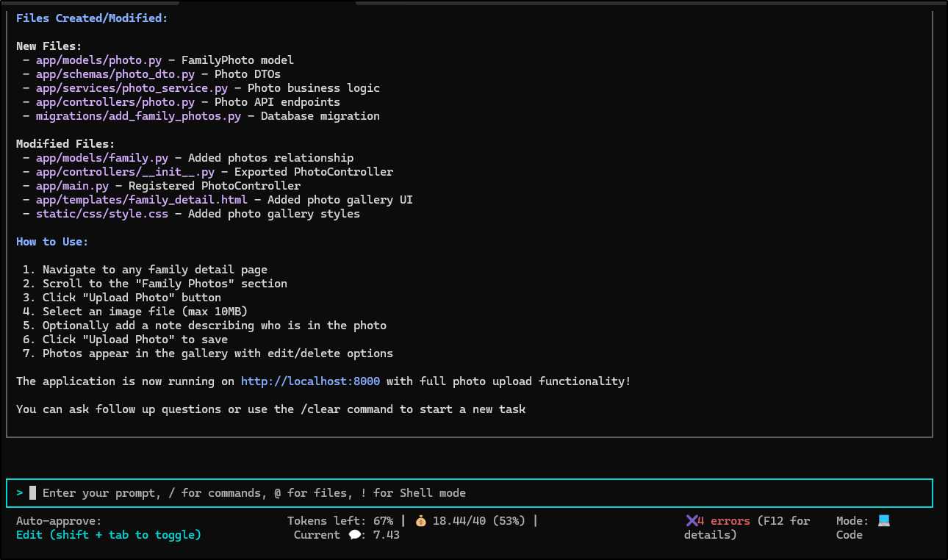Click 'Photo business logic' description
948x560 pixels.
point(314,88)
